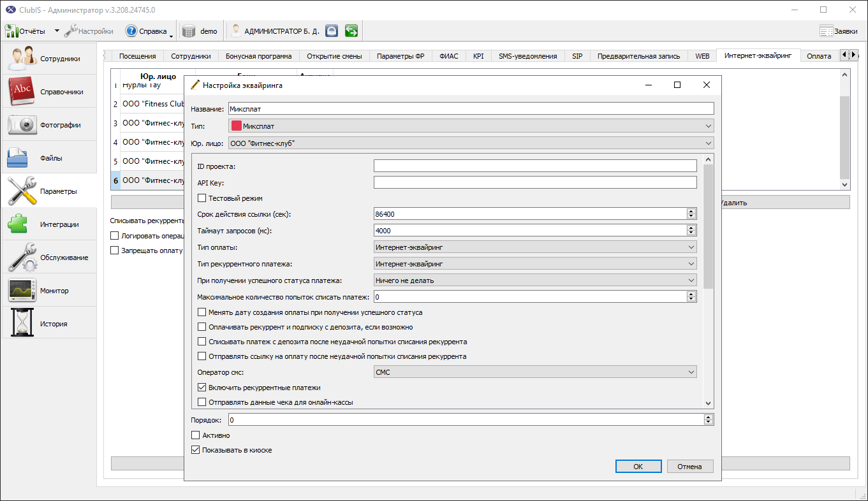The width and height of the screenshot is (868, 501).
Task: Open the Отчёты reports icon
Action: click(x=11, y=31)
